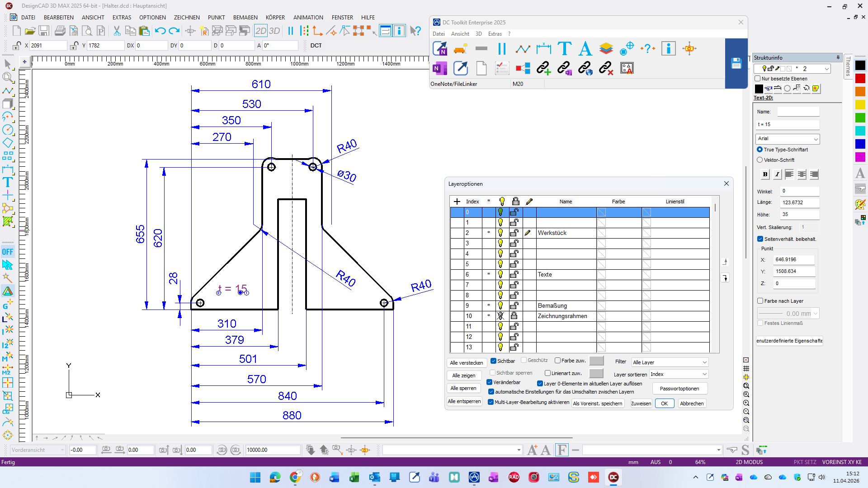This screenshot has width=868, height=488.
Task: Open the ZEICHNEN menu
Action: click(x=187, y=17)
